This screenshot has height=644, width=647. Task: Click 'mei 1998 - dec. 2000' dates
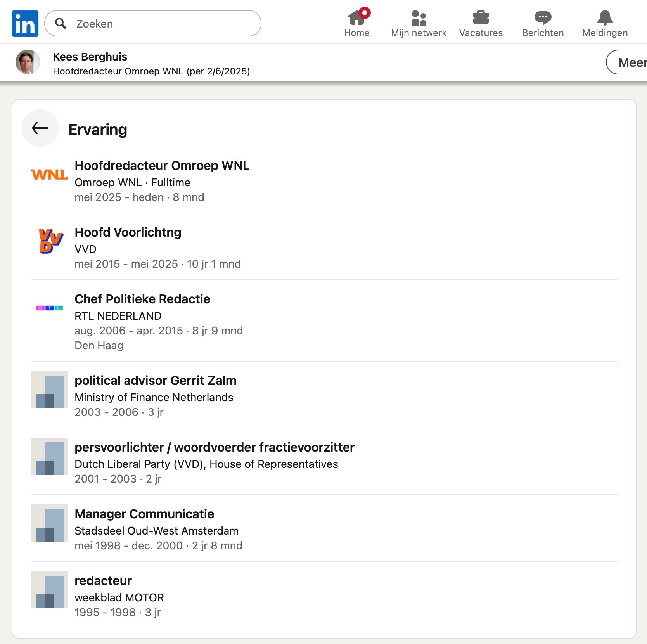point(129,545)
